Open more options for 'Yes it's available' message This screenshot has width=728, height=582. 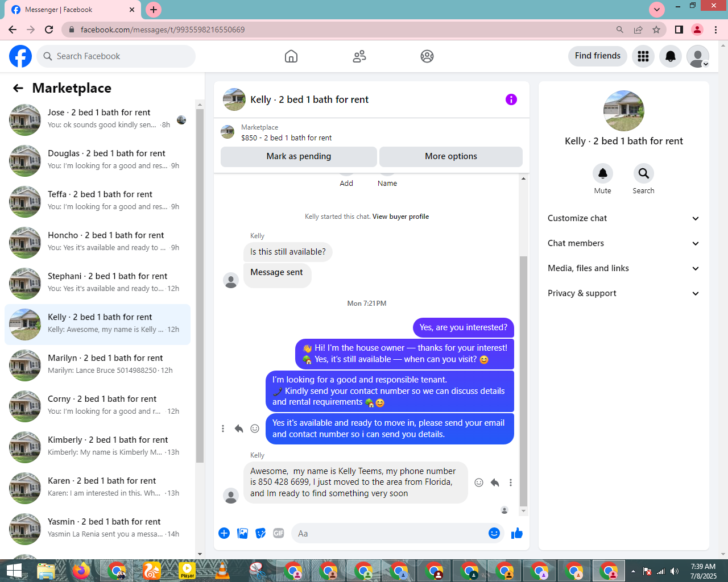(x=223, y=429)
